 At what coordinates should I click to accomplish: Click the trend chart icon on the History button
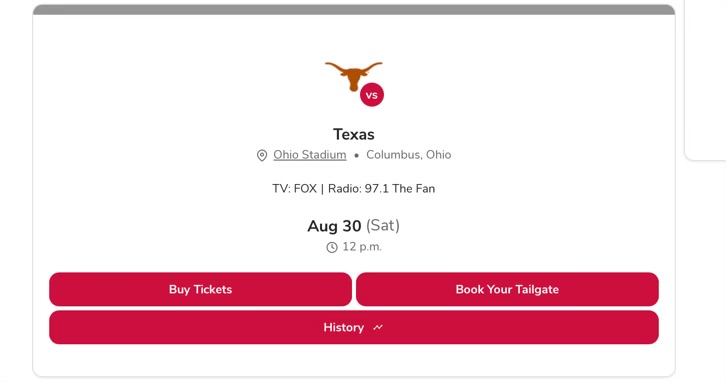(x=378, y=327)
